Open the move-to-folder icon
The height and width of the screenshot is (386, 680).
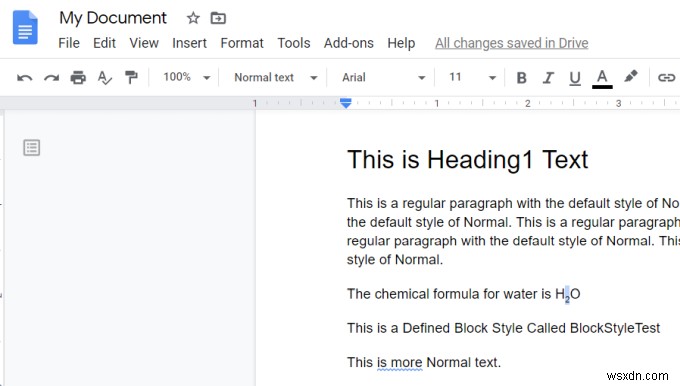pos(218,18)
